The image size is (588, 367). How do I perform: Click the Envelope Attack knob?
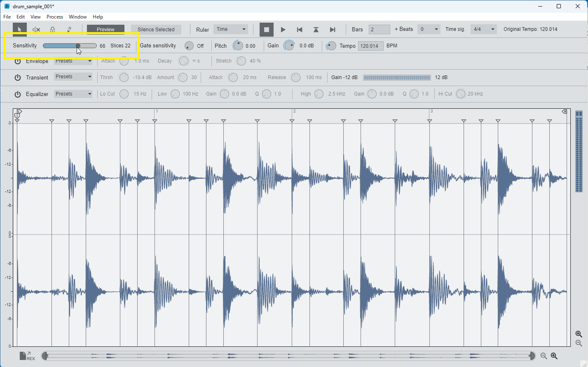click(124, 61)
